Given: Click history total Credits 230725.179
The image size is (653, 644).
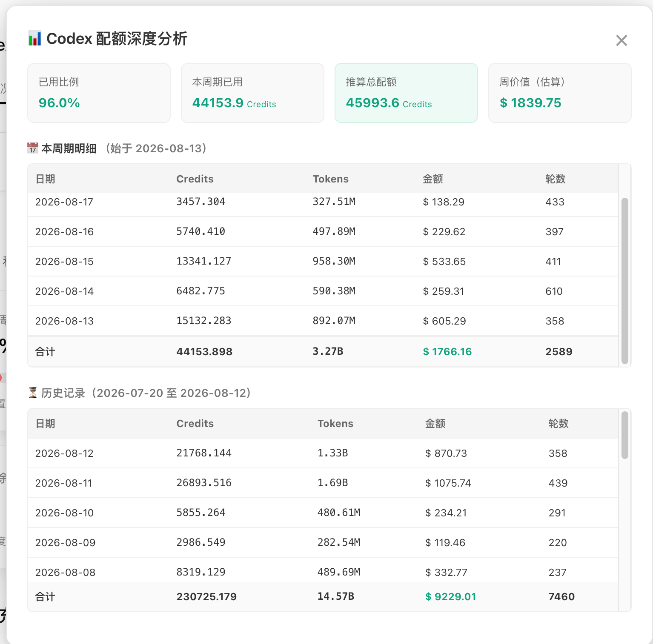Looking at the screenshot, I should (x=206, y=597).
